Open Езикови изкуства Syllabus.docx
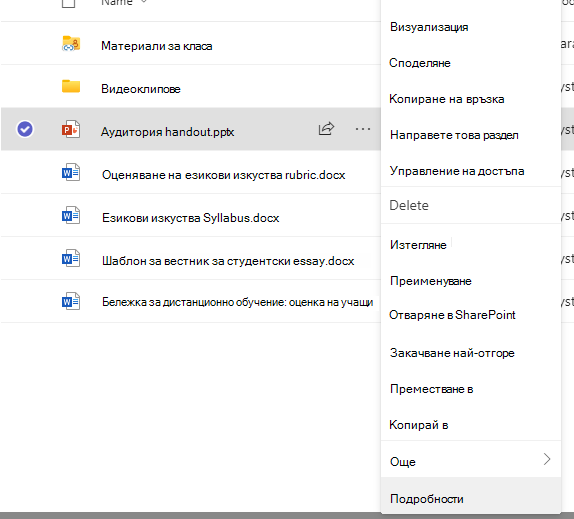 pyautogui.click(x=190, y=218)
